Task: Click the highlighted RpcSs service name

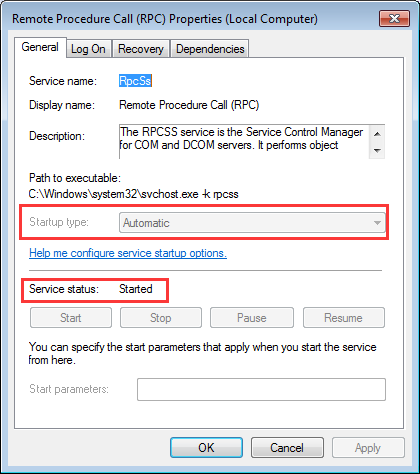Action: [135, 81]
